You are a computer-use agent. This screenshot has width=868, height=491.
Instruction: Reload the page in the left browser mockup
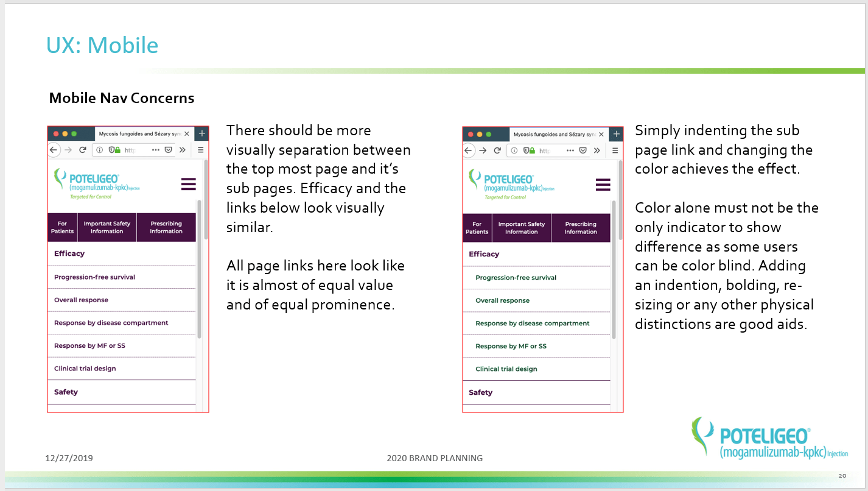pos(82,149)
